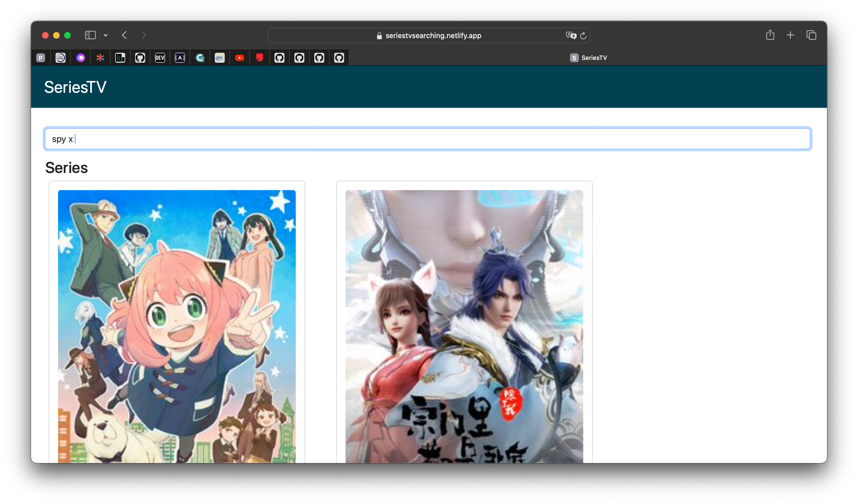Open the Chinese fantasy series poster thumbnail
Screen dimensions: 858x504
pyautogui.click(x=464, y=326)
